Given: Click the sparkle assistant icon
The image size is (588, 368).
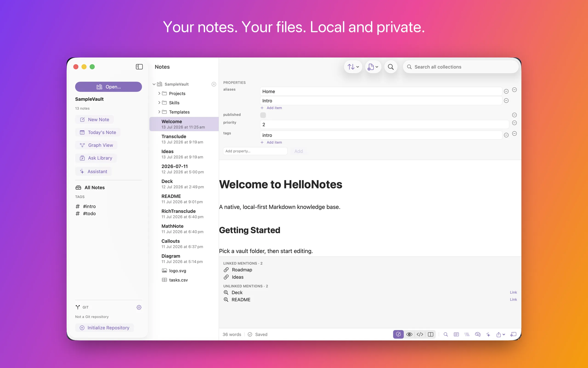Looking at the screenshot, I should pos(488,334).
